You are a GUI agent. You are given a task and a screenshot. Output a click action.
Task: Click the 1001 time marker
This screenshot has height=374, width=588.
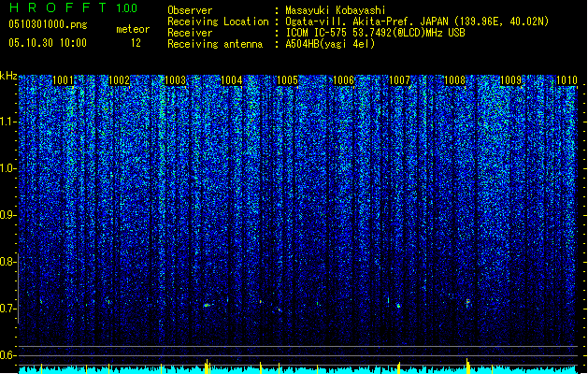pos(63,80)
